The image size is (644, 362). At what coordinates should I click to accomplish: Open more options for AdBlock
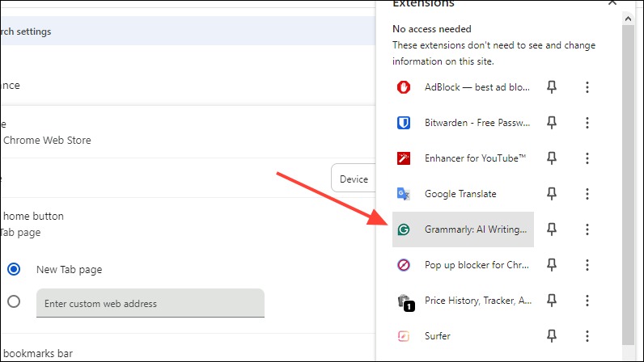pos(587,87)
